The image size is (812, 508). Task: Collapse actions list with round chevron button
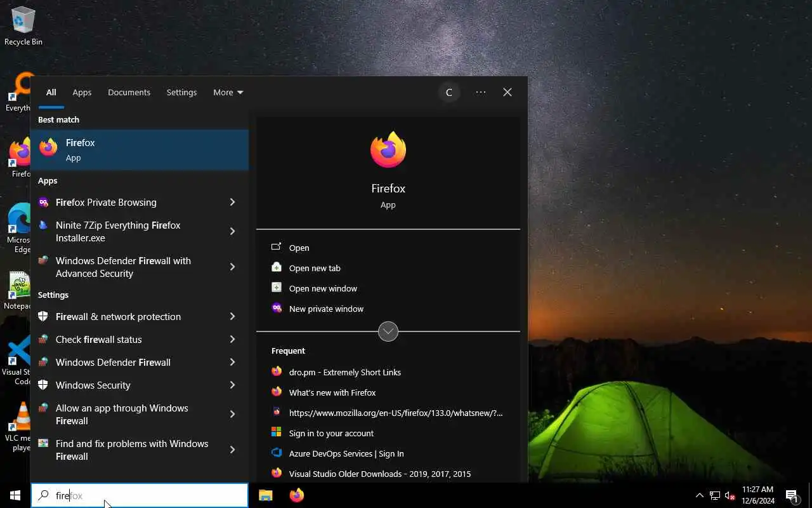coord(388,331)
